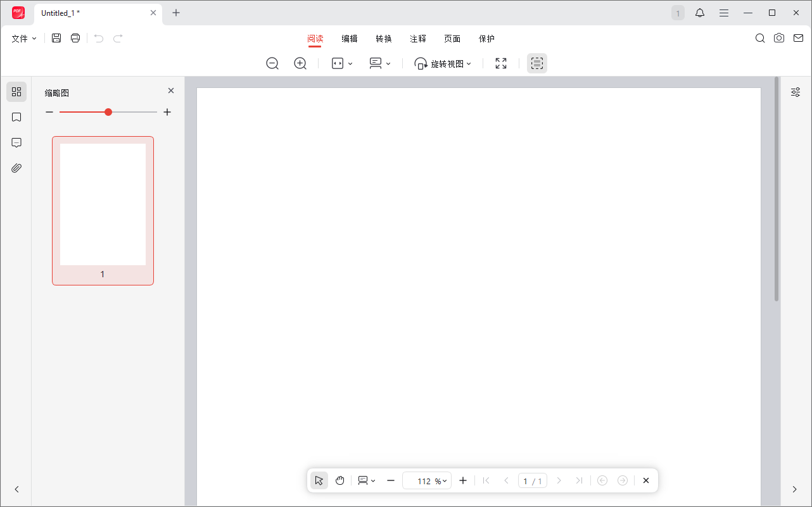This screenshot has width=812, height=507.
Task: Toggle the floating toolbar icon
Action: (537, 63)
